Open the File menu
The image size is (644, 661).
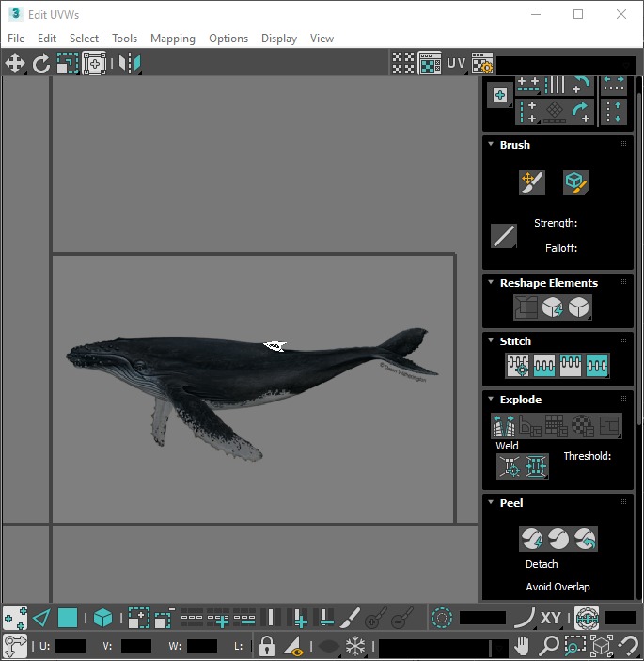tap(16, 39)
